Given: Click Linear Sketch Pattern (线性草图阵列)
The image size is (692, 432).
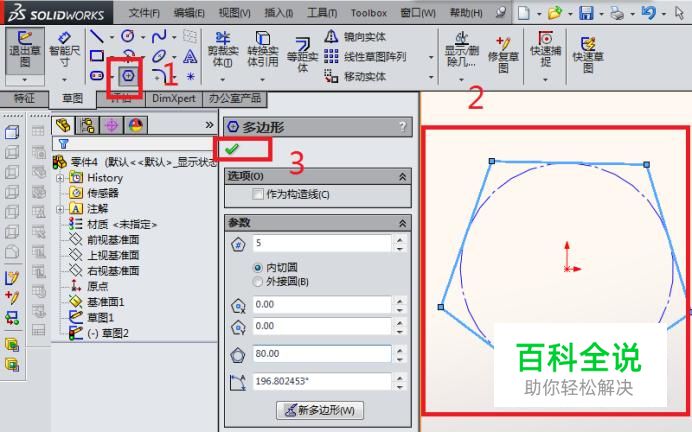Looking at the screenshot, I should (x=365, y=56).
